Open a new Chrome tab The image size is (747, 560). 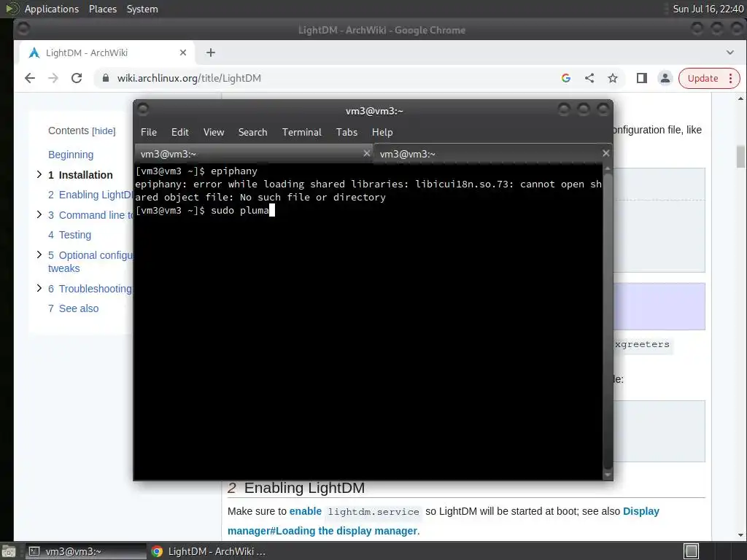tap(211, 52)
